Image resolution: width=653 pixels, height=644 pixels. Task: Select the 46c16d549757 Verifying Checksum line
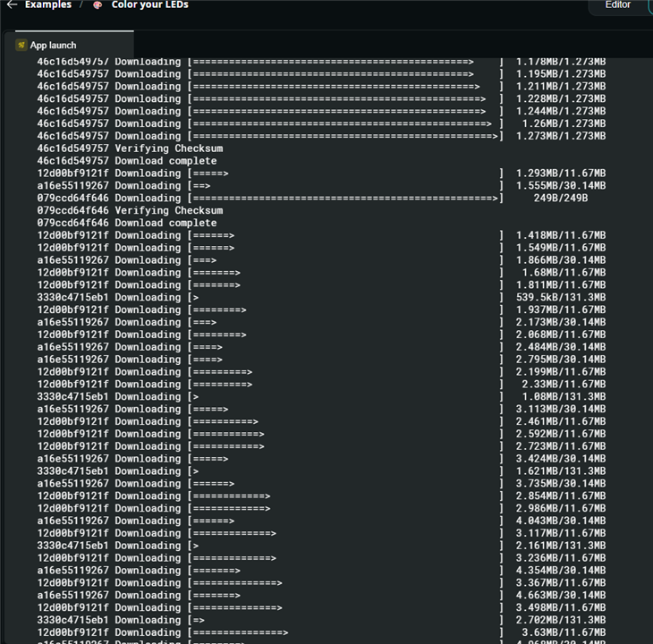click(130, 148)
